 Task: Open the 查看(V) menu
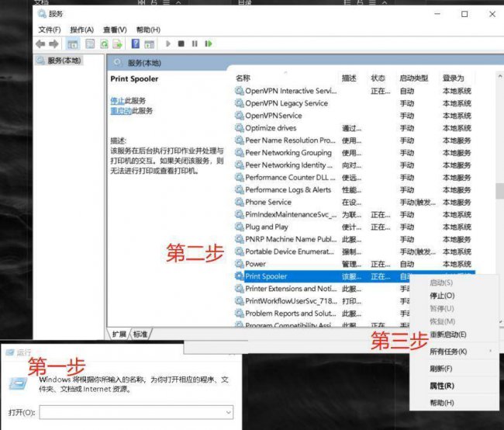[x=115, y=30]
